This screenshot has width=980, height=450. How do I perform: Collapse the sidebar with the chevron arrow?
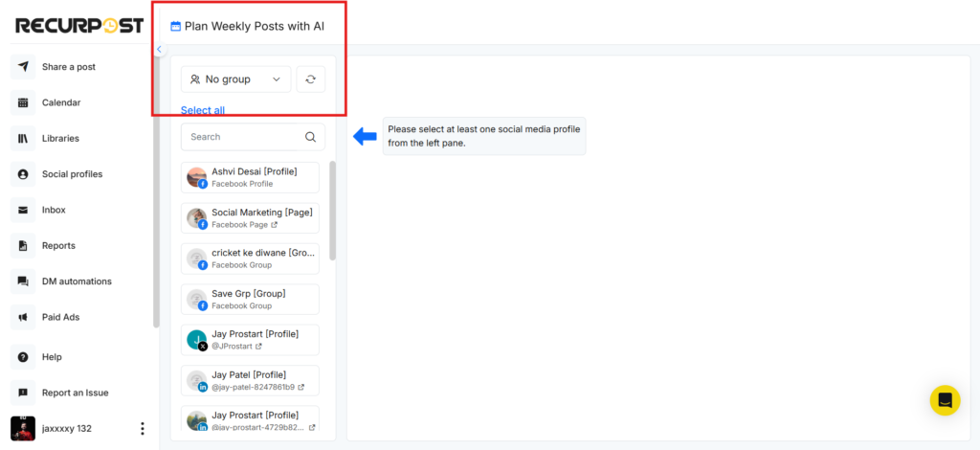pyautogui.click(x=159, y=49)
